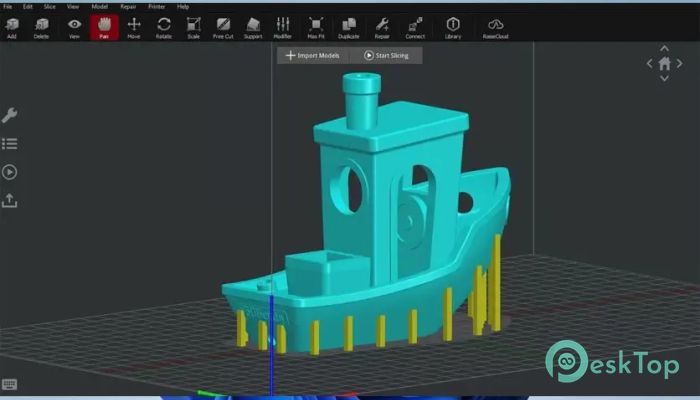The height and width of the screenshot is (400, 700).
Task: Click the Start Slicing button
Action: pos(387,55)
